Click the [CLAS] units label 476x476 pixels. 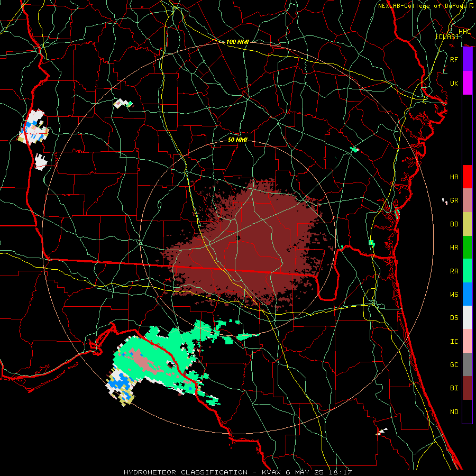click(447, 36)
